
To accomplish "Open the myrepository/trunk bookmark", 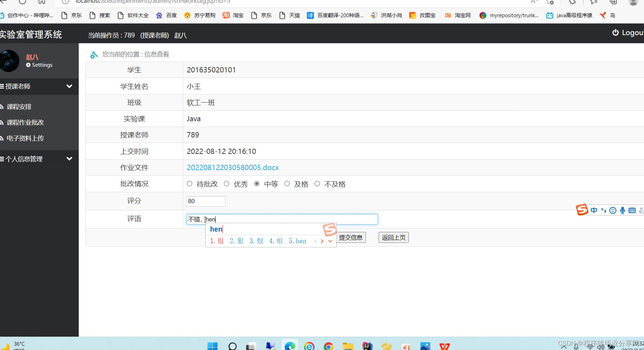I will pyautogui.click(x=509, y=15).
